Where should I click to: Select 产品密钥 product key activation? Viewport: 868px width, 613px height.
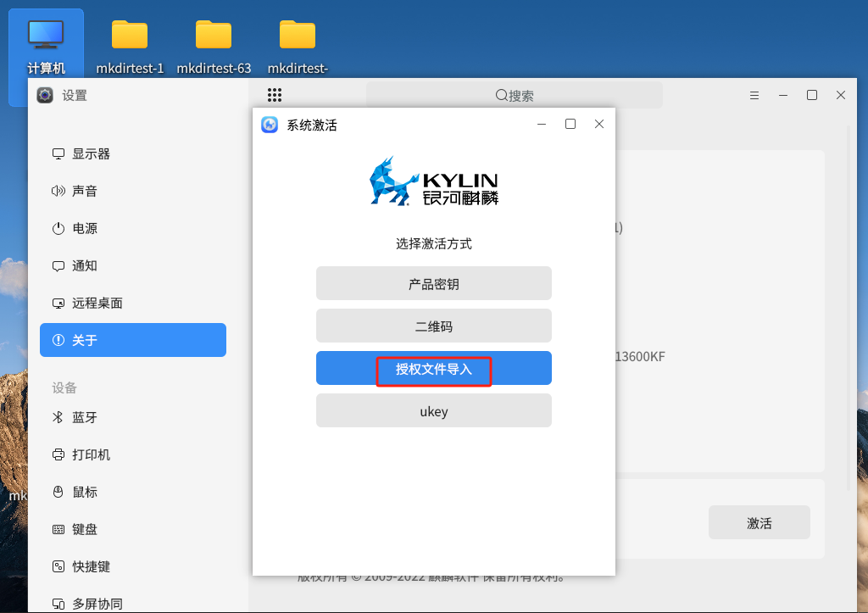(x=433, y=283)
